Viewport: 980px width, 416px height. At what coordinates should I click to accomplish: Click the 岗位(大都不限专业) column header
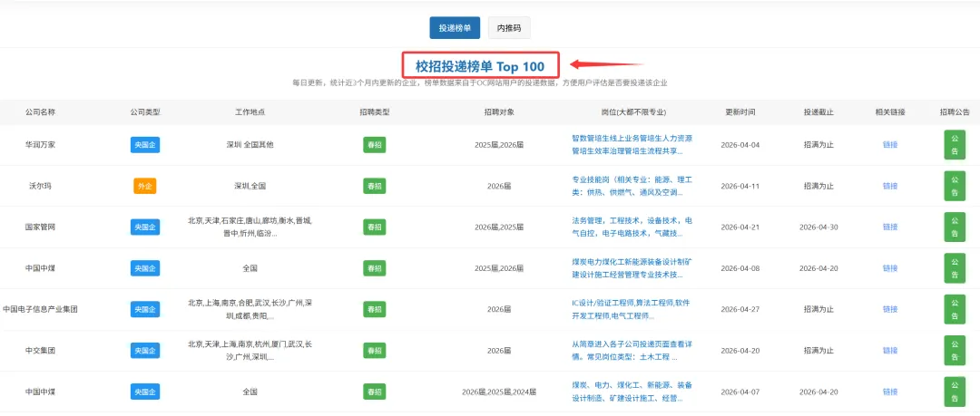(632, 112)
